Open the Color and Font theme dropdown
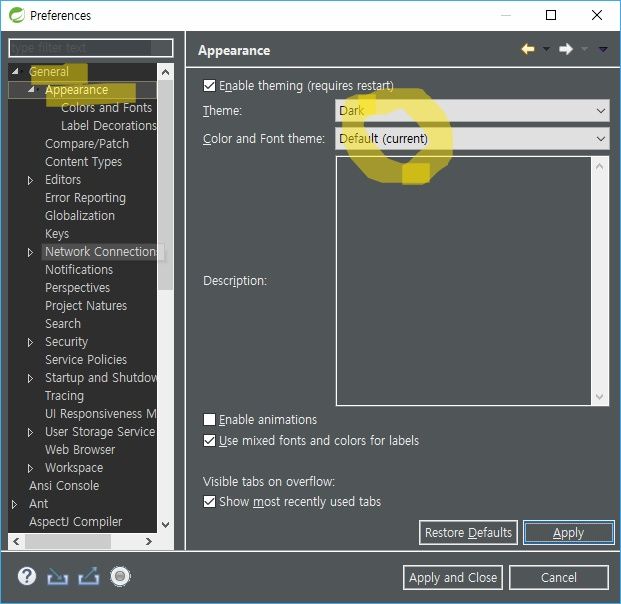This screenshot has height=604, width=621. click(472, 139)
